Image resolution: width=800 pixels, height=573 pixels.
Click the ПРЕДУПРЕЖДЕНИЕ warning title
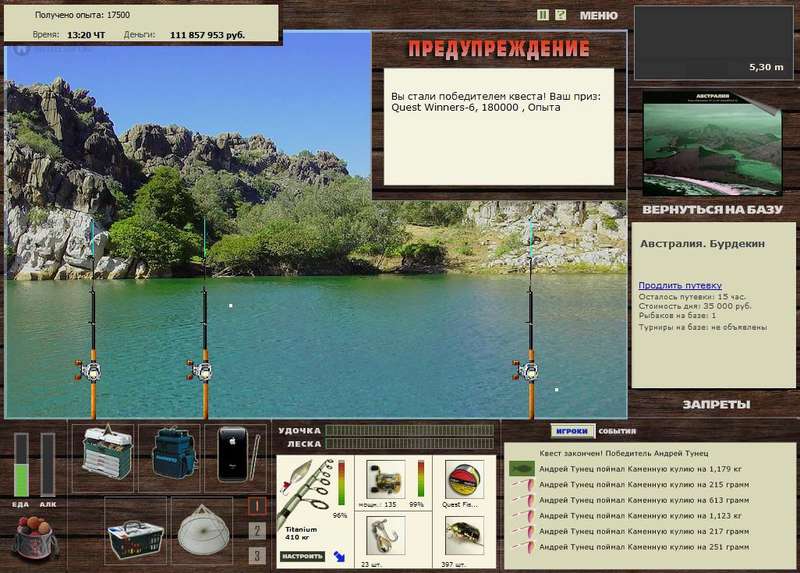point(498,49)
